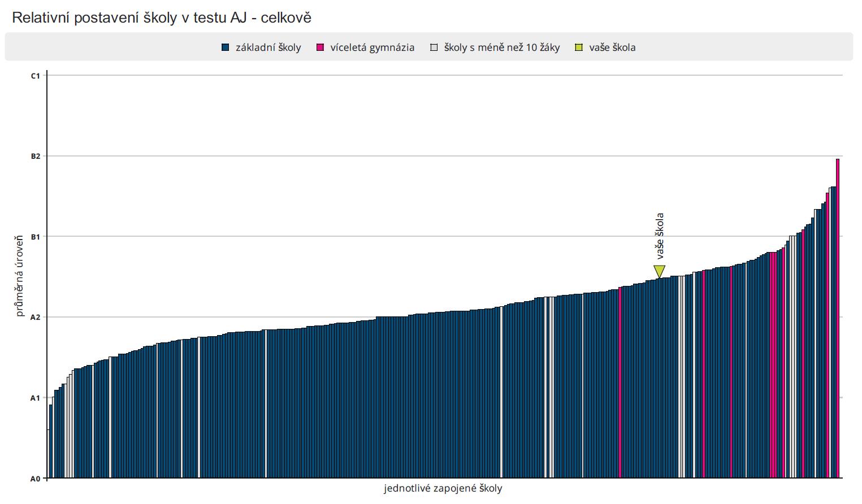Click the C1 level label on the y-axis

tap(36, 75)
